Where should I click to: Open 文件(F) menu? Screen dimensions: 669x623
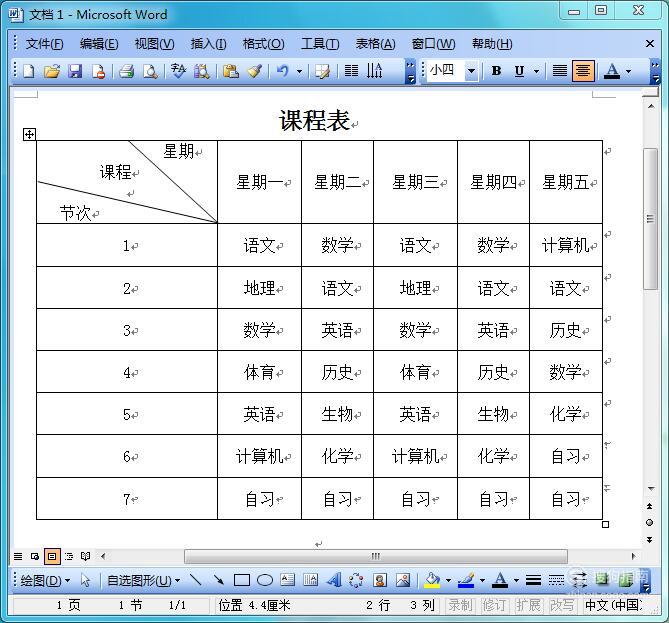(x=44, y=44)
